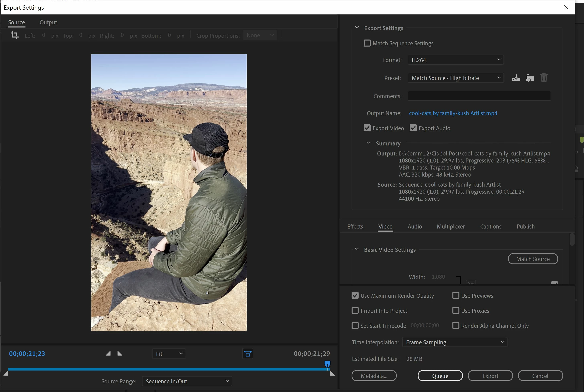This screenshot has width=584, height=392.
Task: Click the Set In Point triangle
Action: [x=108, y=353]
